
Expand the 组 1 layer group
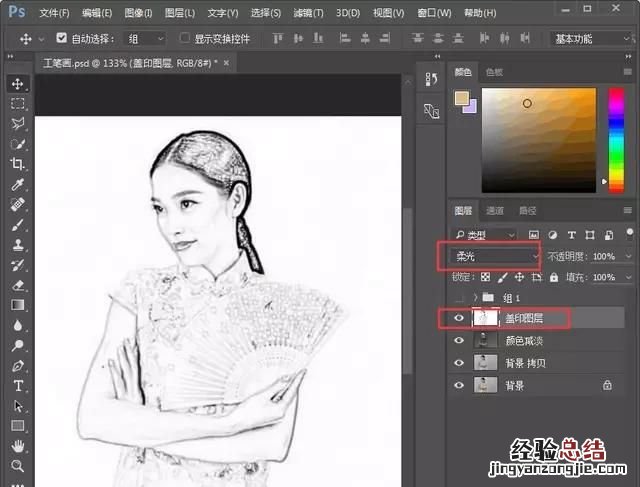(x=475, y=298)
